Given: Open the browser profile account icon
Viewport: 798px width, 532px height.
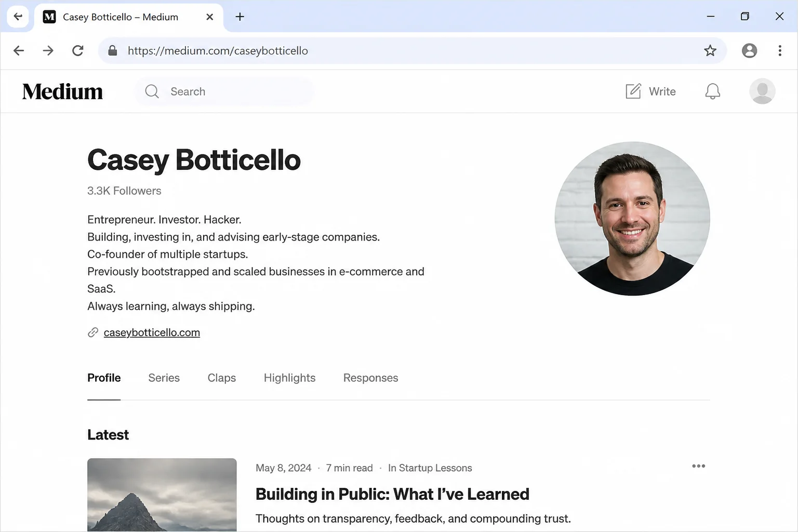Looking at the screenshot, I should 749,50.
